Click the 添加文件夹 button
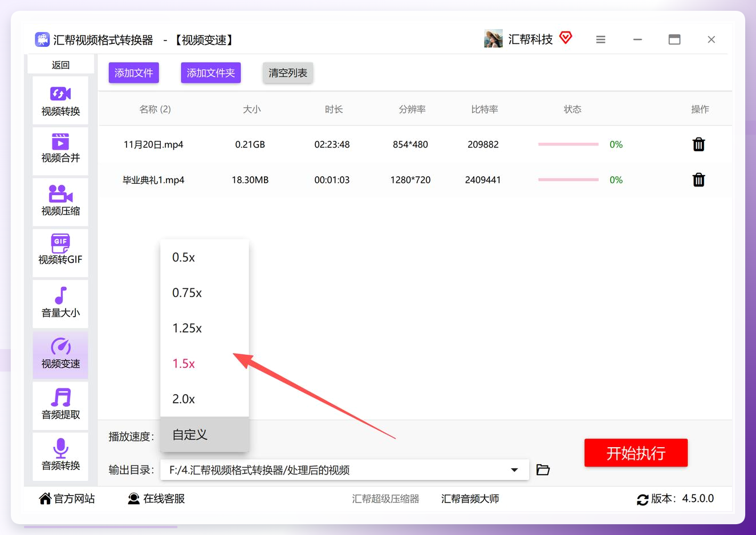Image resolution: width=756 pixels, height=535 pixels. point(211,73)
